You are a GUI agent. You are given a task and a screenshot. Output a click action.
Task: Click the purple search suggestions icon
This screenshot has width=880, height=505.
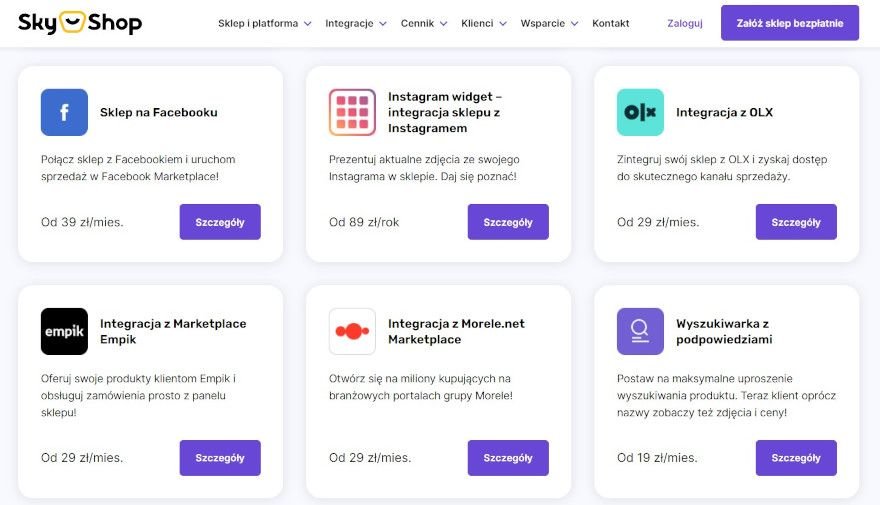coord(640,331)
